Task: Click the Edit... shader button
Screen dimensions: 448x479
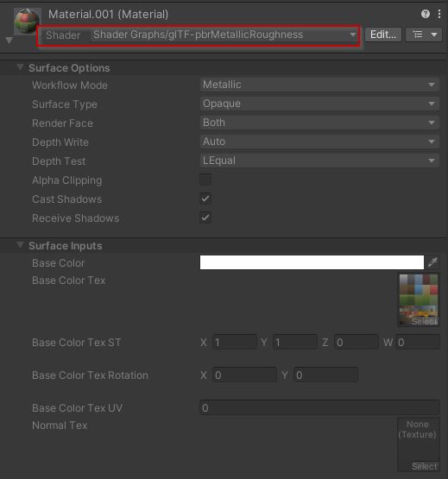Action: 383,35
